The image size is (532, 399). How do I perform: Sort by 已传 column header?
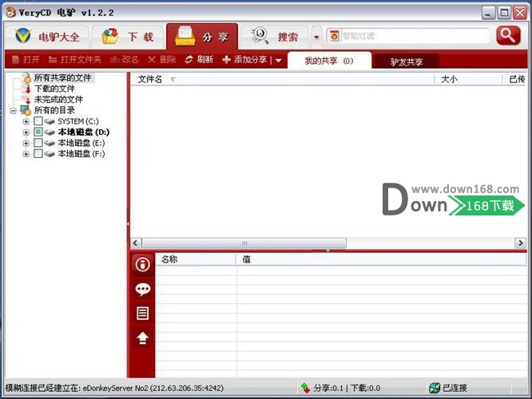tap(515, 79)
